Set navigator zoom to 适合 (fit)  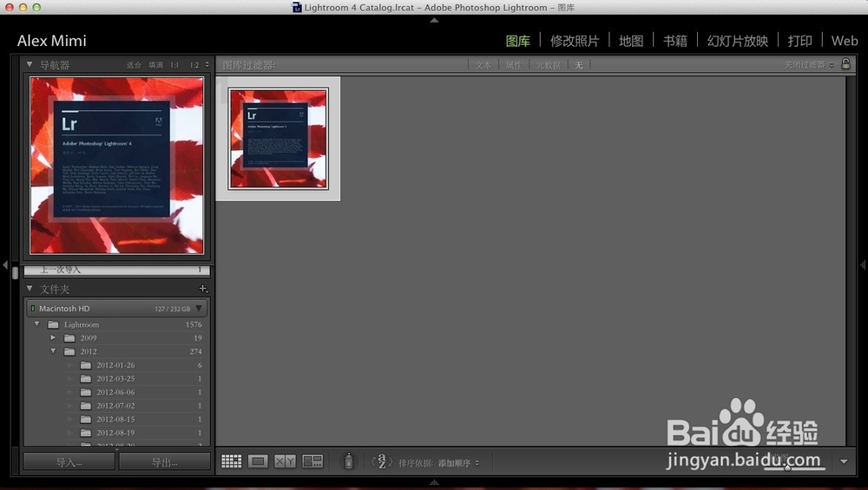(x=134, y=65)
